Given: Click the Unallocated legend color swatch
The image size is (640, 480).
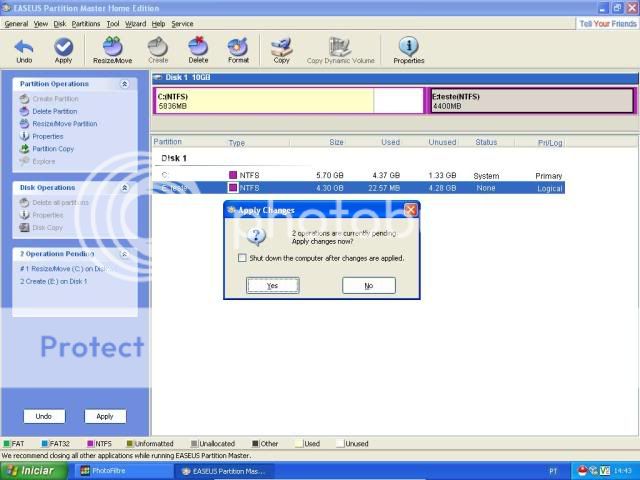Looking at the screenshot, I should click(194, 444).
